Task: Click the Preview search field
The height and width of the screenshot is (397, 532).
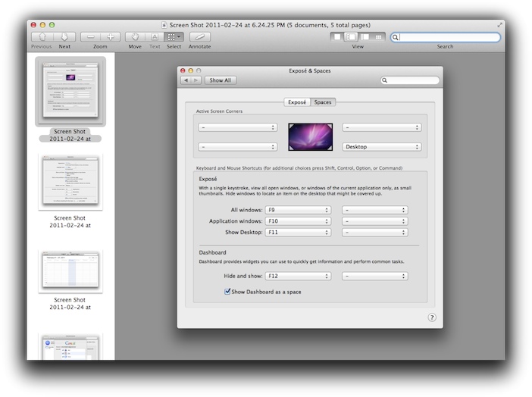Action: coord(446,37)
